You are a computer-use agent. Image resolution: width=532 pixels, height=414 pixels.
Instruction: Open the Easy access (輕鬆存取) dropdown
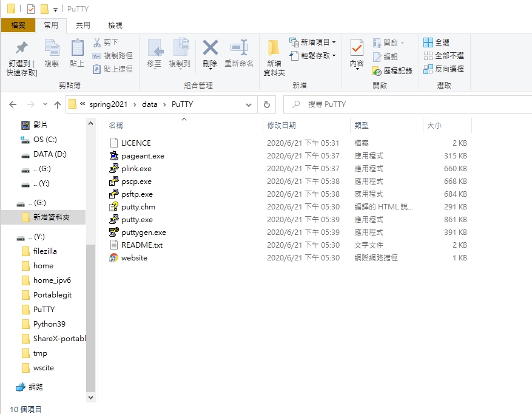point(334,55)
